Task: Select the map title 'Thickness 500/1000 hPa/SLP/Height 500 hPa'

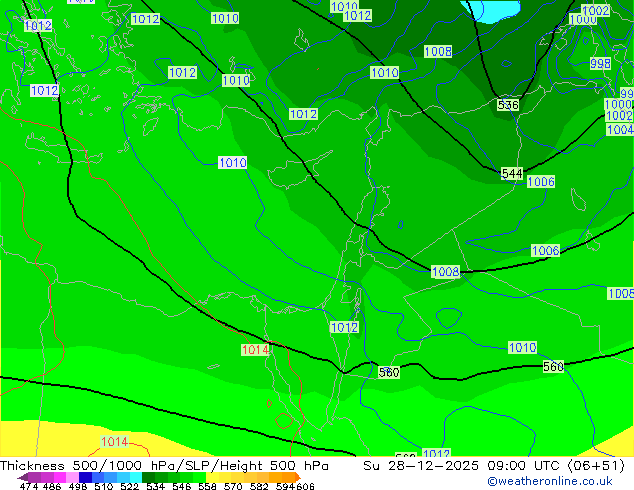Action: (164, 466)
